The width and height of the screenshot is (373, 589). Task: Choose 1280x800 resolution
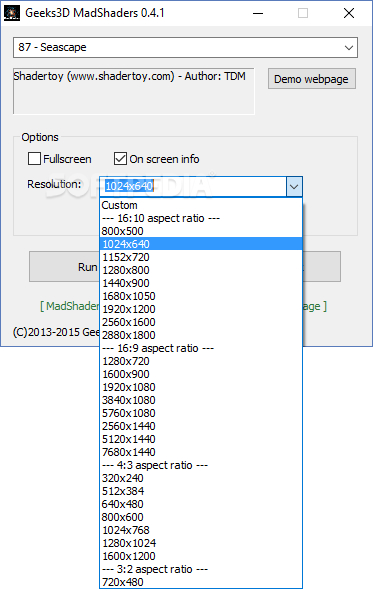pyautogui.click(x=201, y=270)
